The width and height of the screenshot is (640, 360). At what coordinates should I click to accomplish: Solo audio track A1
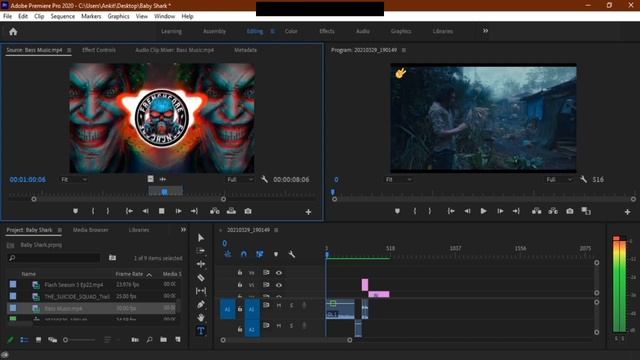(x=291, y=305)
